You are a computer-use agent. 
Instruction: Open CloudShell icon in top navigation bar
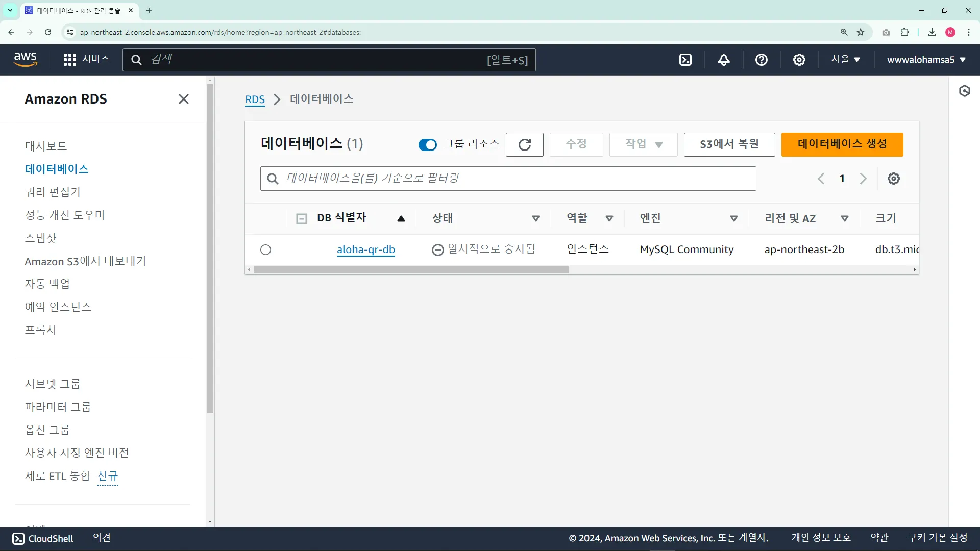(x=685, y=60)
